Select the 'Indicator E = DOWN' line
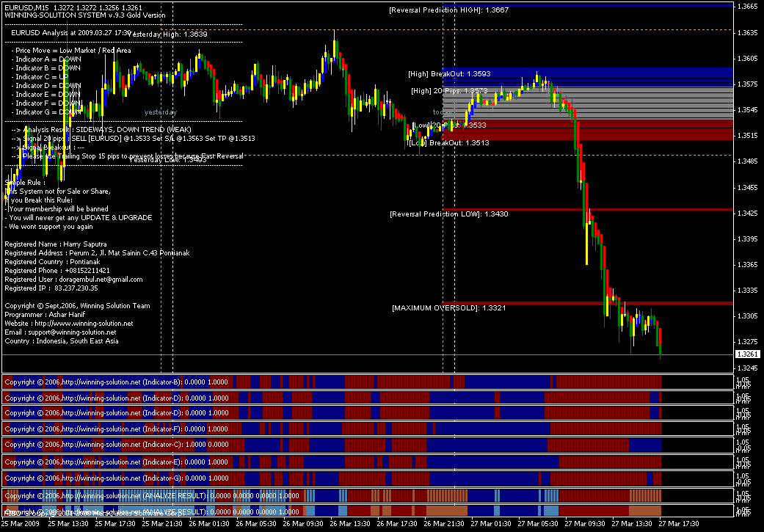The width and height of the screenshot is (764, 532). (x=46, y=94)
